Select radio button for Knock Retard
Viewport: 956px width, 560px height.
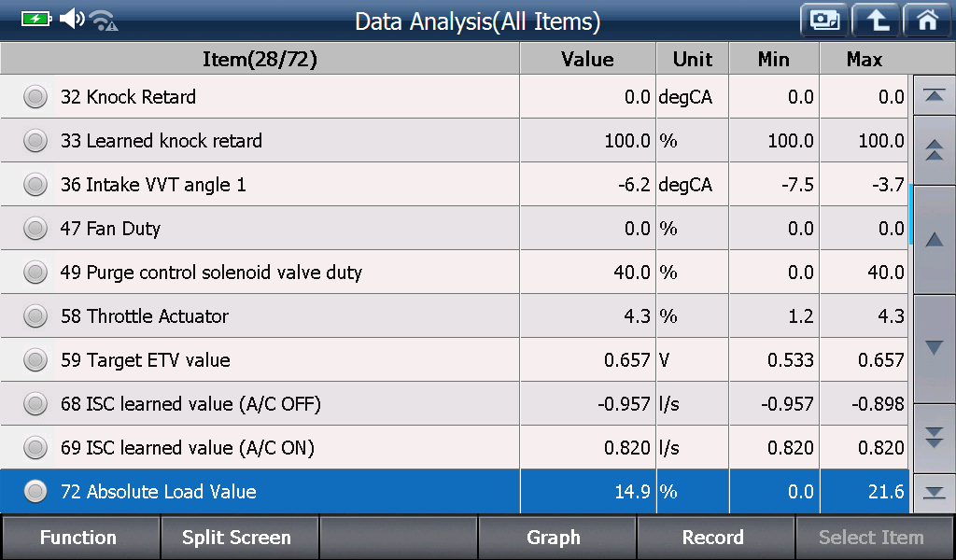pyautogui.click(x=35, y=97)
